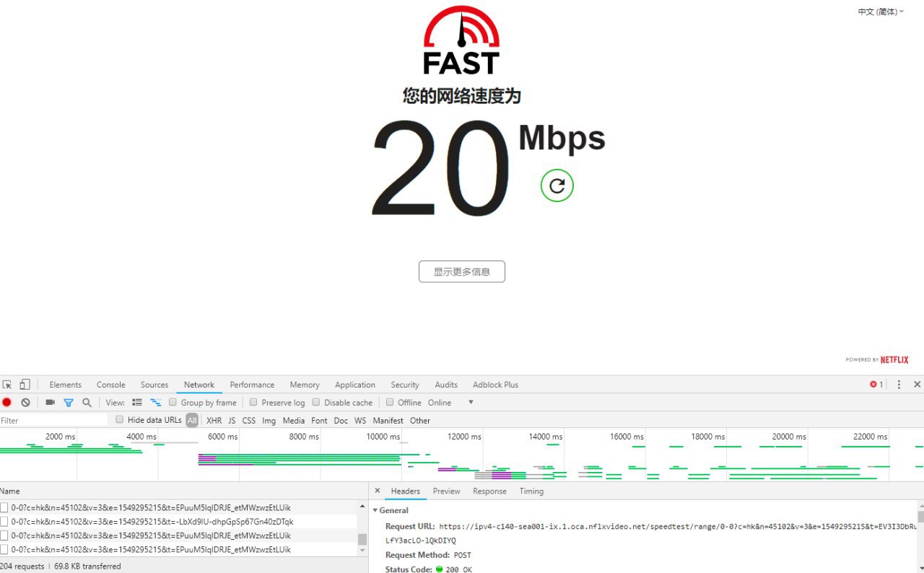Tick the Hide data URLs checkbox

tap(120, 420)
